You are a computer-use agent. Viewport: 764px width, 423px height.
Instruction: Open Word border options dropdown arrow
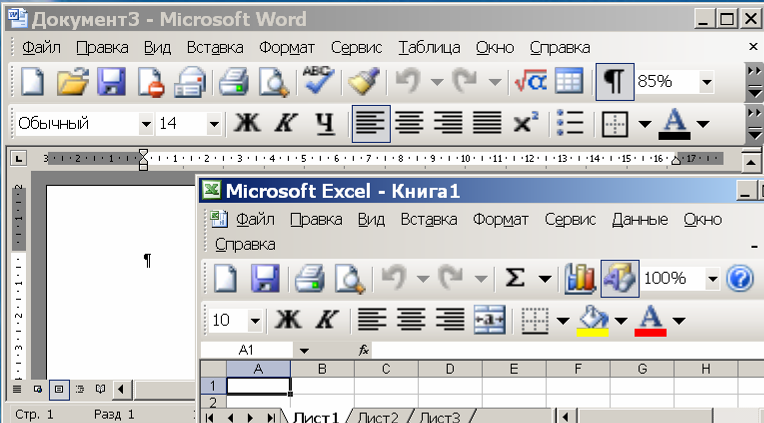tap(645, 124)
